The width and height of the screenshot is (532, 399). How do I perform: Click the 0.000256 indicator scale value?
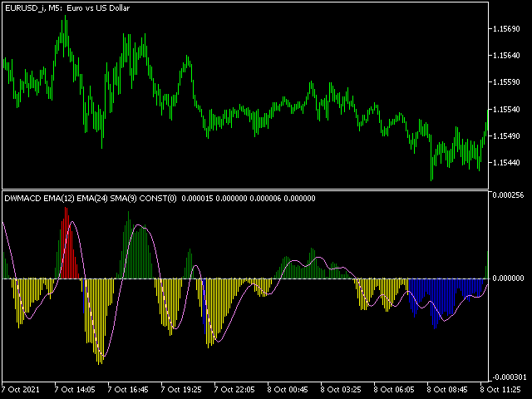coord(510,196)
